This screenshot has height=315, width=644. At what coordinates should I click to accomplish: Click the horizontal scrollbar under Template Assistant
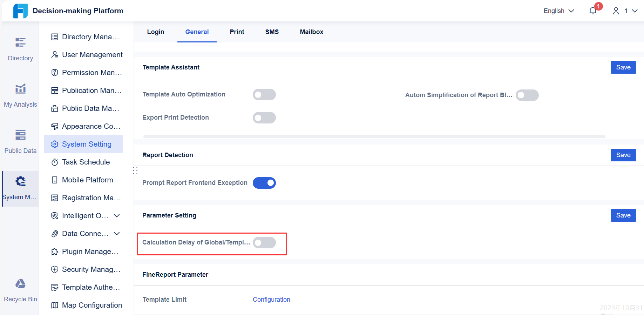(x=374, y=136)
